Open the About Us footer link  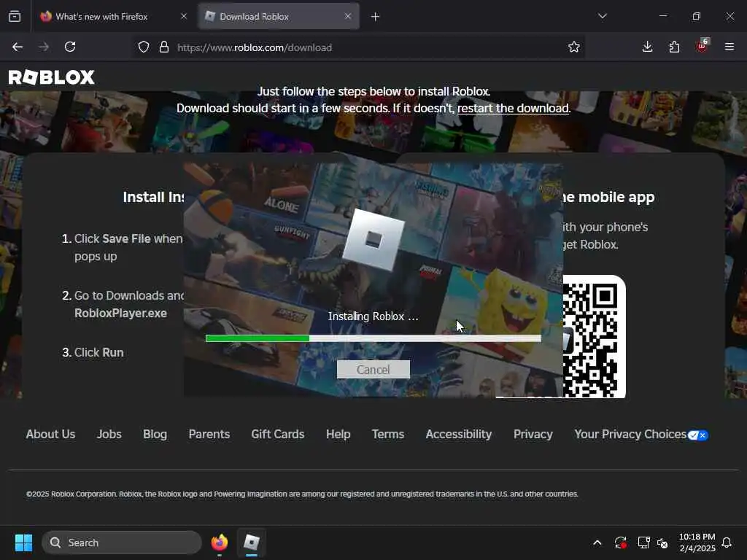pyautogui.click(x=50, y=435)
